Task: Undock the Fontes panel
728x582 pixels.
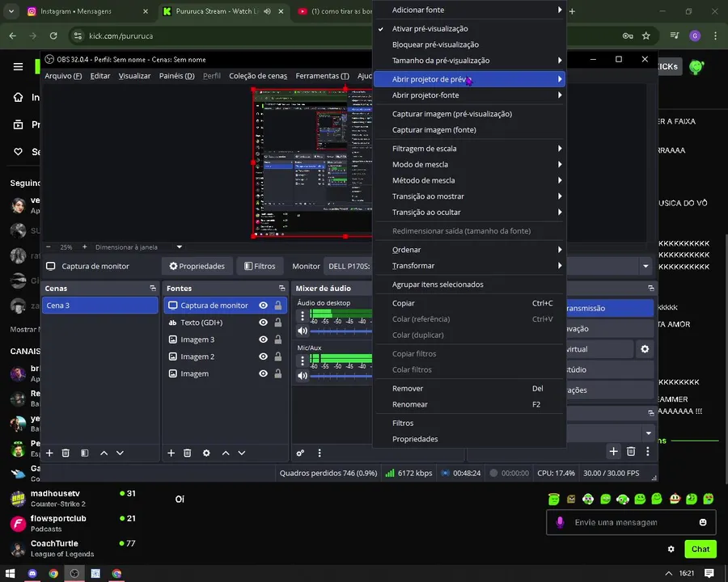Action: point(281,289)
